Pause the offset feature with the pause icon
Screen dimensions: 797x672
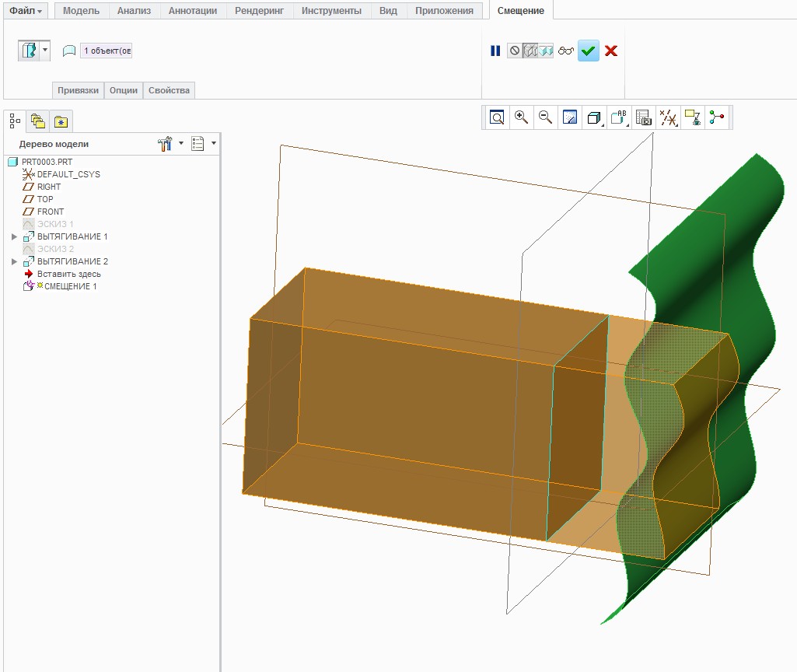[x=495, y=51]
